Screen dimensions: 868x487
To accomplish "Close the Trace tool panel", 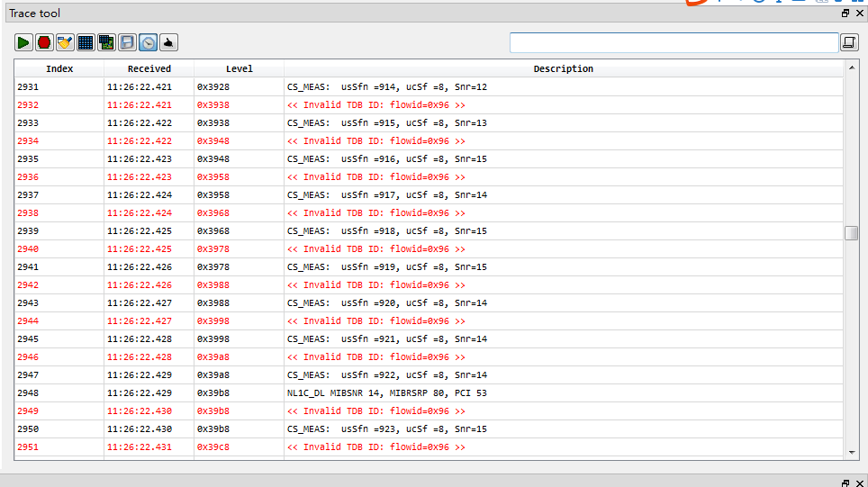I will point(859,14).
